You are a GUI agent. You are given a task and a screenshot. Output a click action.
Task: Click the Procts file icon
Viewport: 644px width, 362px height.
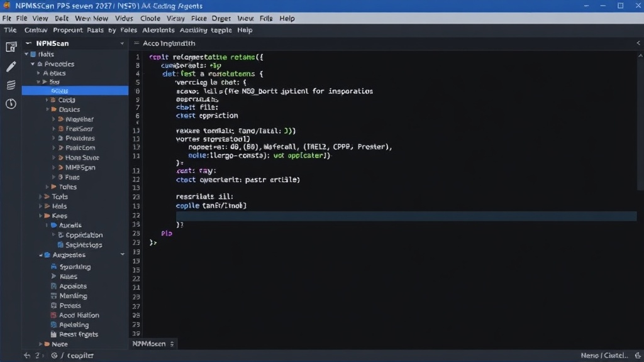[53, 305]
